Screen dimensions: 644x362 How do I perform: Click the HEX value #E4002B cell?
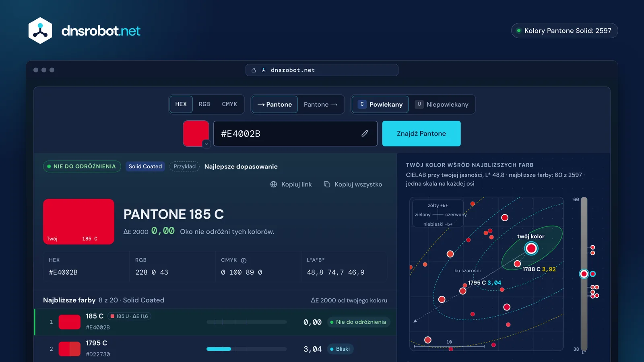pos(63,272)
